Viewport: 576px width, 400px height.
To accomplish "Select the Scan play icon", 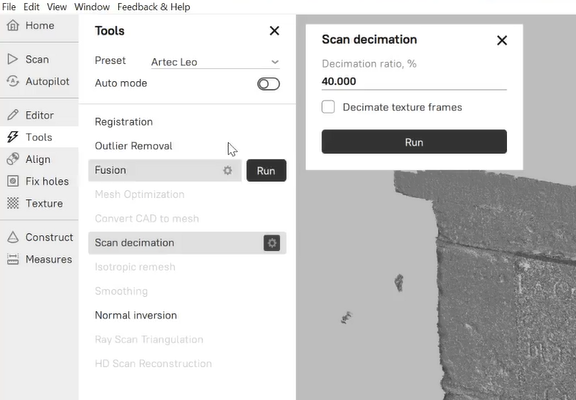I will pyautogui.click(x=12, y=59).
